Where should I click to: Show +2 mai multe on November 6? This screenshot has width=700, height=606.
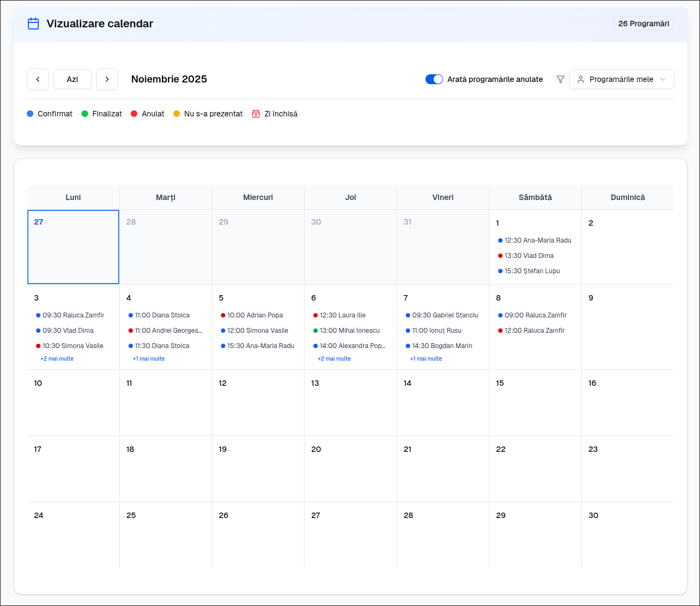click(334, 359)
